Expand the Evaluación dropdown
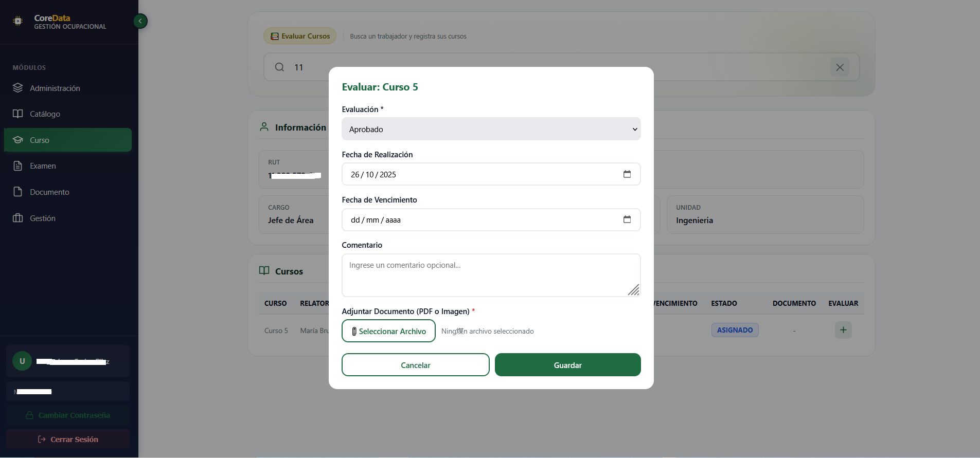Viewport: 980px width, 458px height. [491, 129]
